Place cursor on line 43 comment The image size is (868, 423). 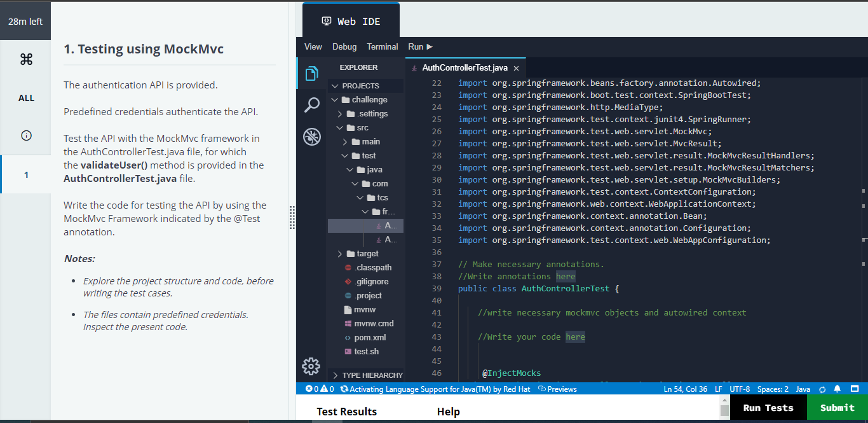pos(531,336)
